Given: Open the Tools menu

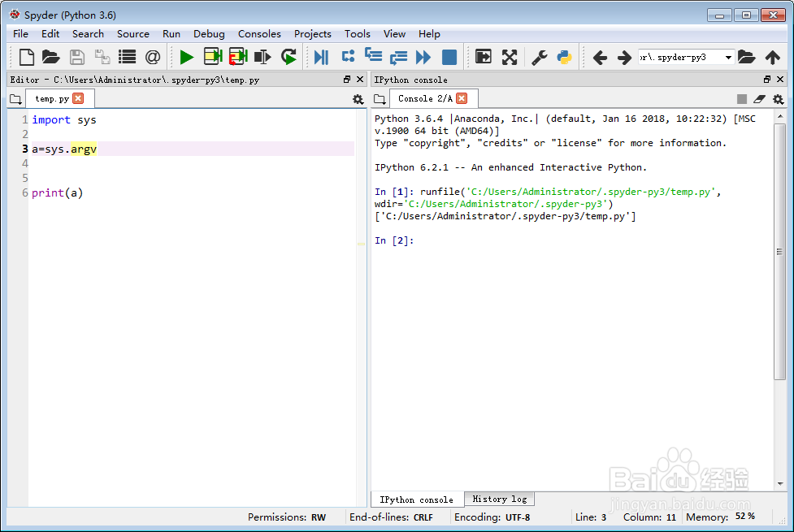Looking at the screenshot, I should 358,34.
